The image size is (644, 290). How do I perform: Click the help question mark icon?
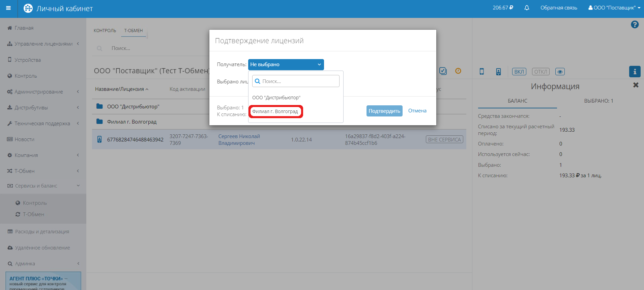[635, 25]
